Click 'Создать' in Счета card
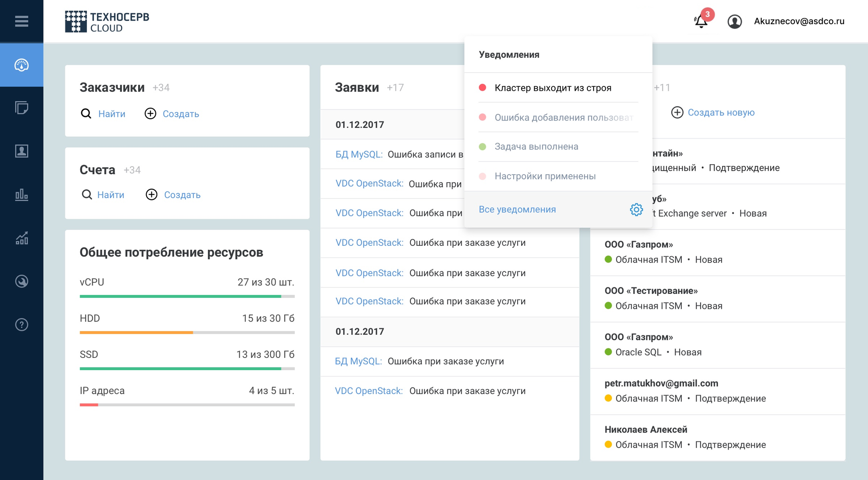The width and height of the screenshot is (868, 480). click(181, 195)
